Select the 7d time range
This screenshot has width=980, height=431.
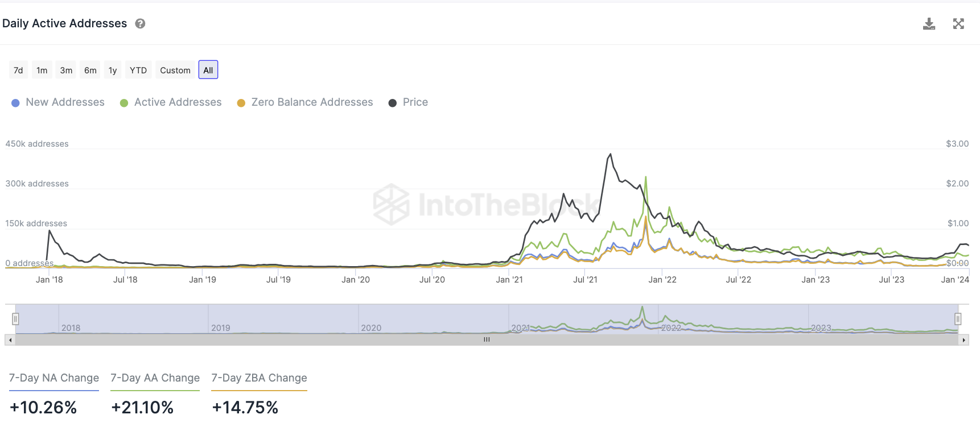pos(18,71)
